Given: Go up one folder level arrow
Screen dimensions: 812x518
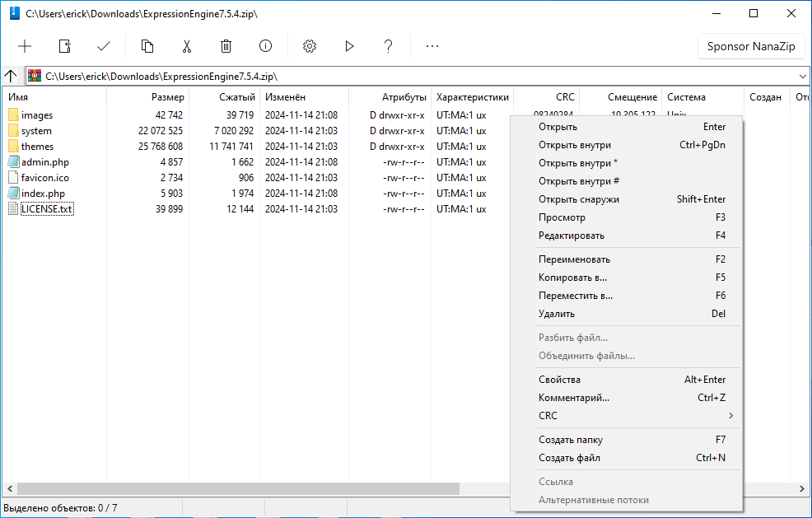Looking at the screenshot, I should [x=11, y=76].
